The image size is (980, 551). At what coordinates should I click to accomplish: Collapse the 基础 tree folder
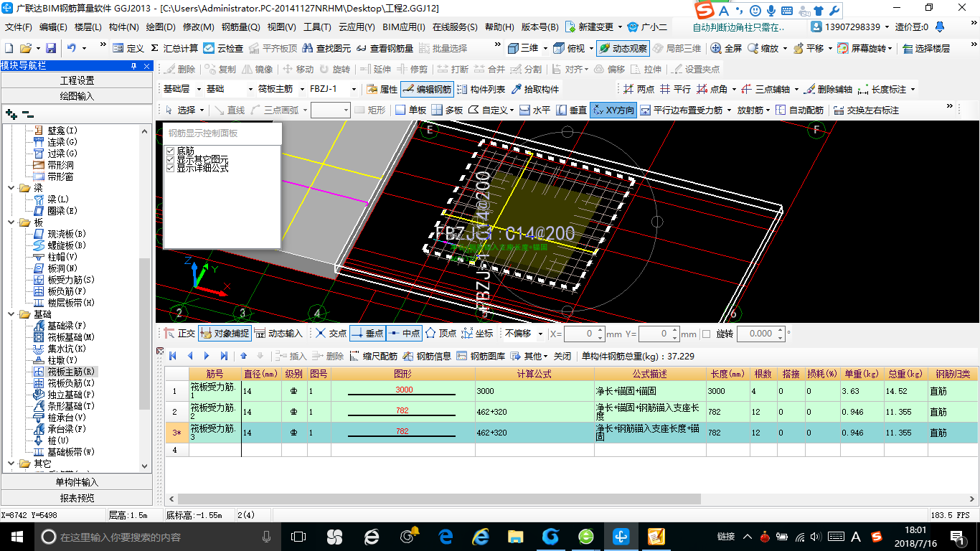pyautogui.click(x=11, y=314)
